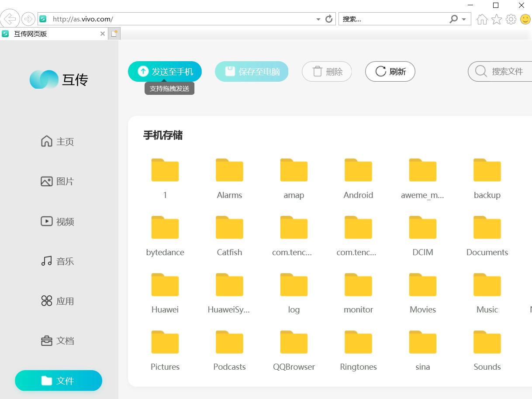Viewport: 532px width, 399px height.
Task: Open the 视频 videos section
Action: point(57,222)
